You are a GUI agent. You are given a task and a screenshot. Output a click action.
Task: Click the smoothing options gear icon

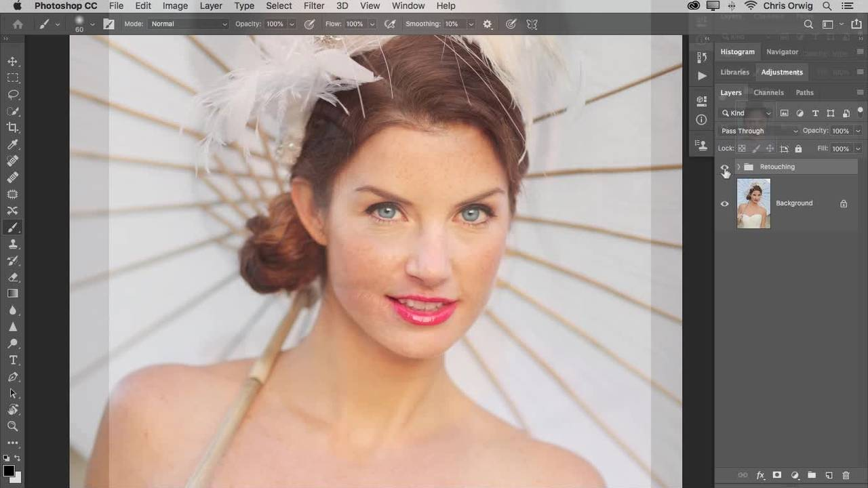488,24
